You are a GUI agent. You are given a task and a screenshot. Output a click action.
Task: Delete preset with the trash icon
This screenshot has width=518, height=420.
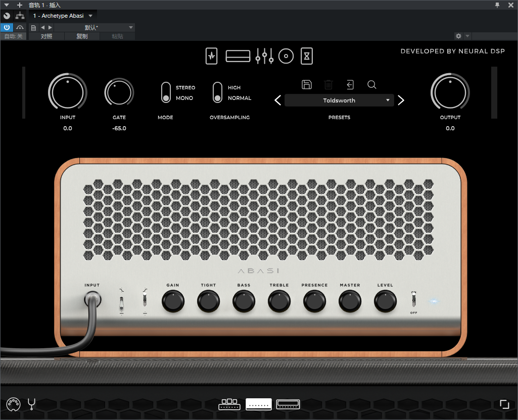coord(328,85)
